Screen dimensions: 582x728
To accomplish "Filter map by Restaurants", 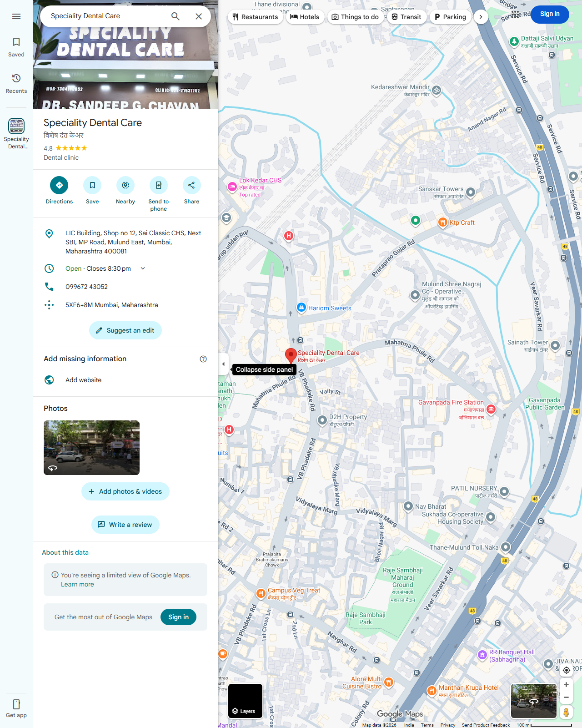I will coord(255,17).
